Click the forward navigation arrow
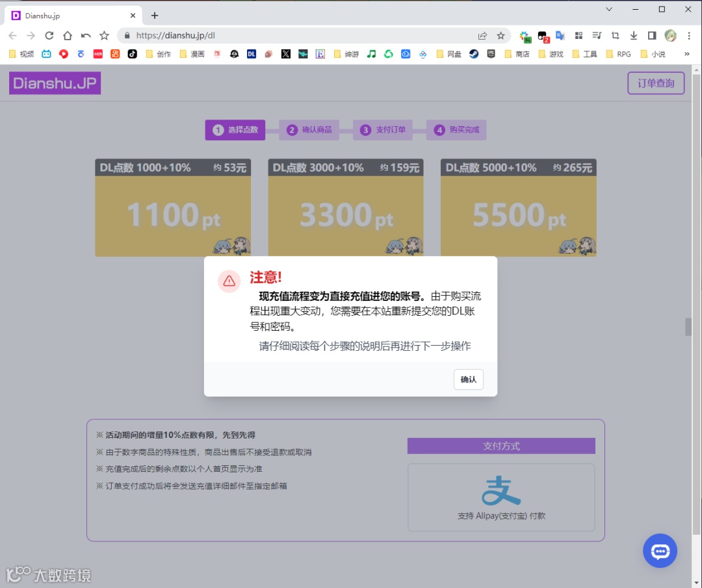This screenshot has width=702, height=588. [31, 35]
